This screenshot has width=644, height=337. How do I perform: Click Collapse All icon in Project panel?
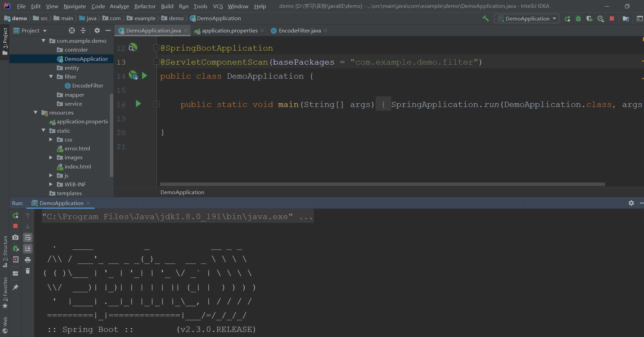point(83,30)
